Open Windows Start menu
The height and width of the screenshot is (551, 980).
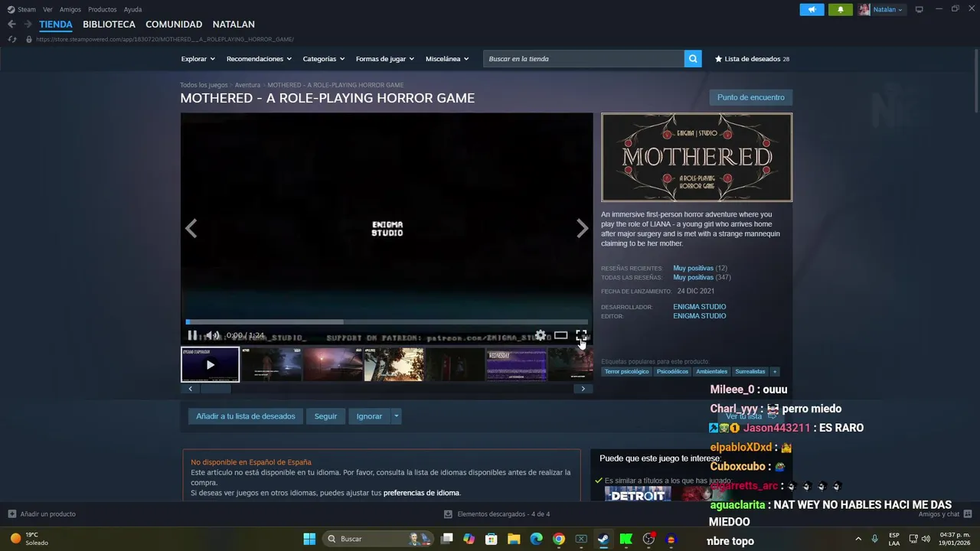(x=309, y=539)
